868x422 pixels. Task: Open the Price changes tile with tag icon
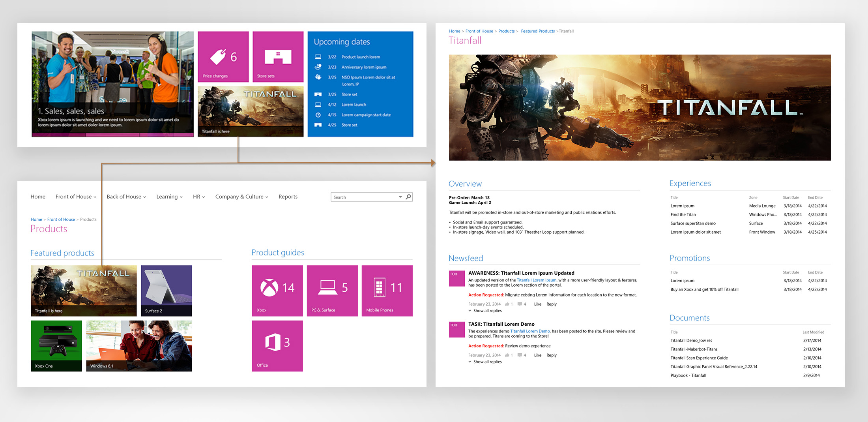[x=223, y=56]
